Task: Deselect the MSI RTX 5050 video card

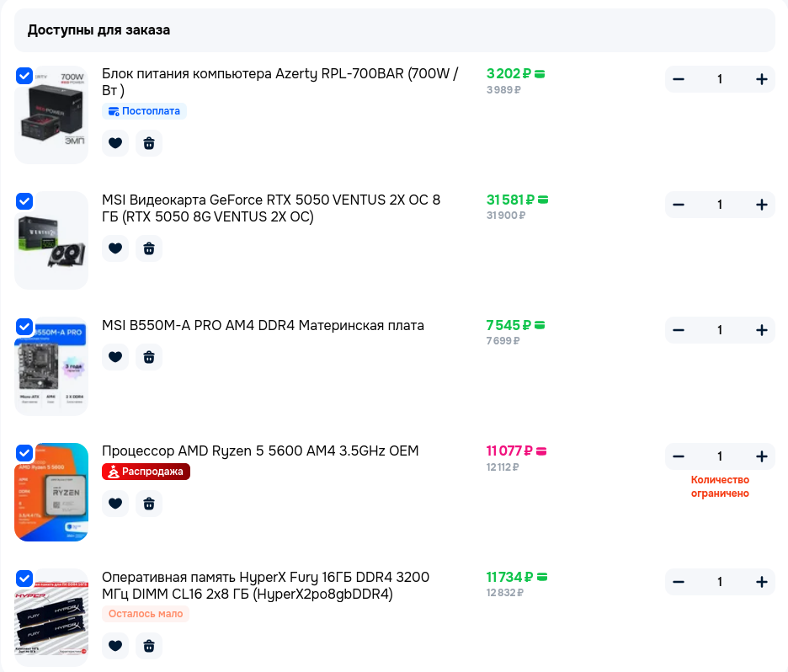Action: 24,201
